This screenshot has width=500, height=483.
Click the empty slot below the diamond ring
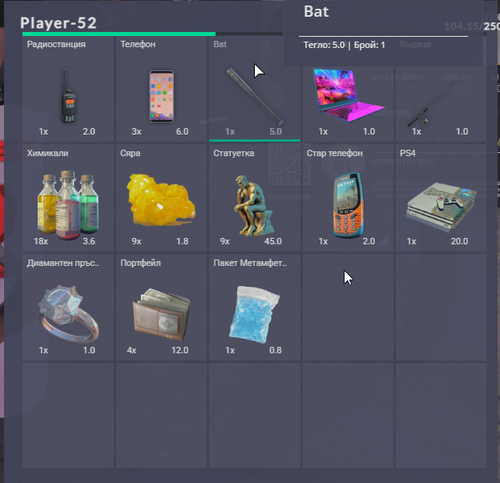[68, 415]
